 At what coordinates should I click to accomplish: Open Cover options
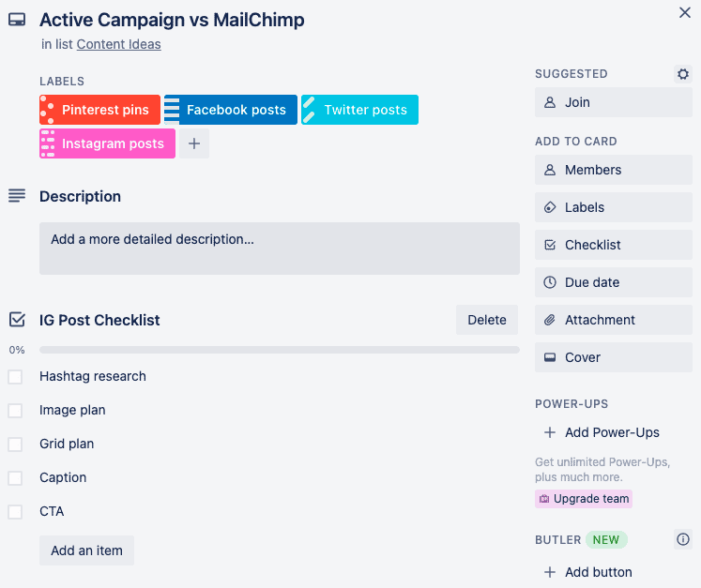click(614, 357)
